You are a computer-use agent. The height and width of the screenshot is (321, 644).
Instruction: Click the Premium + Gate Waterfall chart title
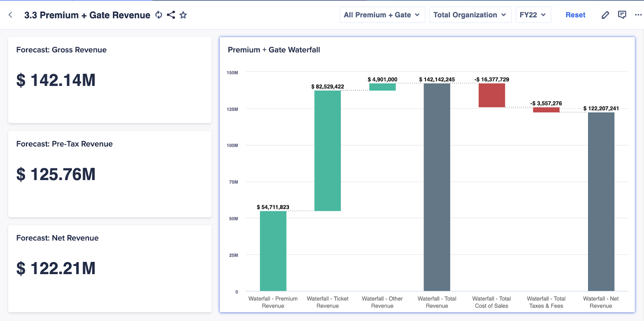(274, 50)
